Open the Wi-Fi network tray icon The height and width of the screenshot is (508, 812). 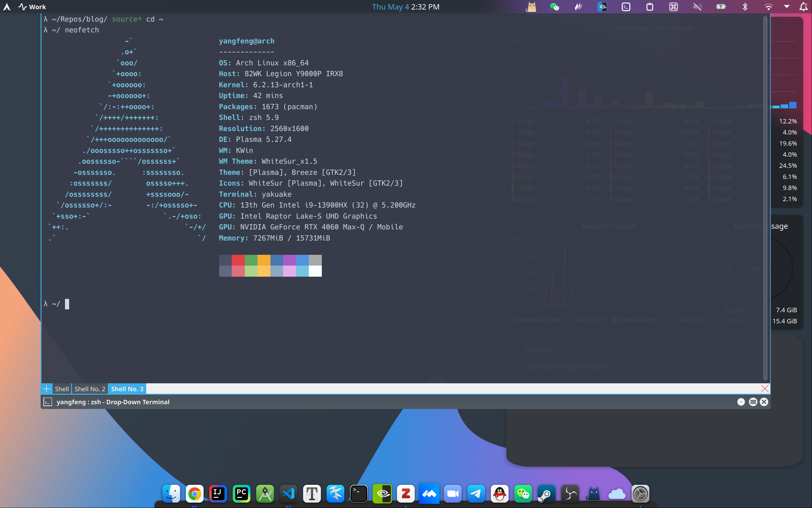click(x=768, y=7)
